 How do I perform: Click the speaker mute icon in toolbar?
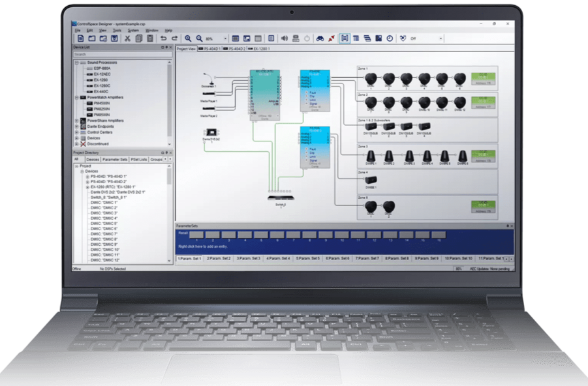tap(285, 38)
